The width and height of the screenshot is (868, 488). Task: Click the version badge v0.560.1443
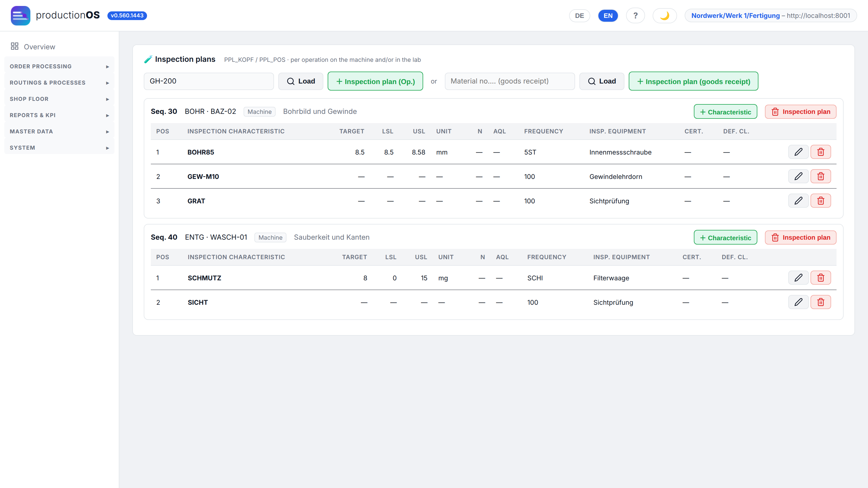[127, 15]
